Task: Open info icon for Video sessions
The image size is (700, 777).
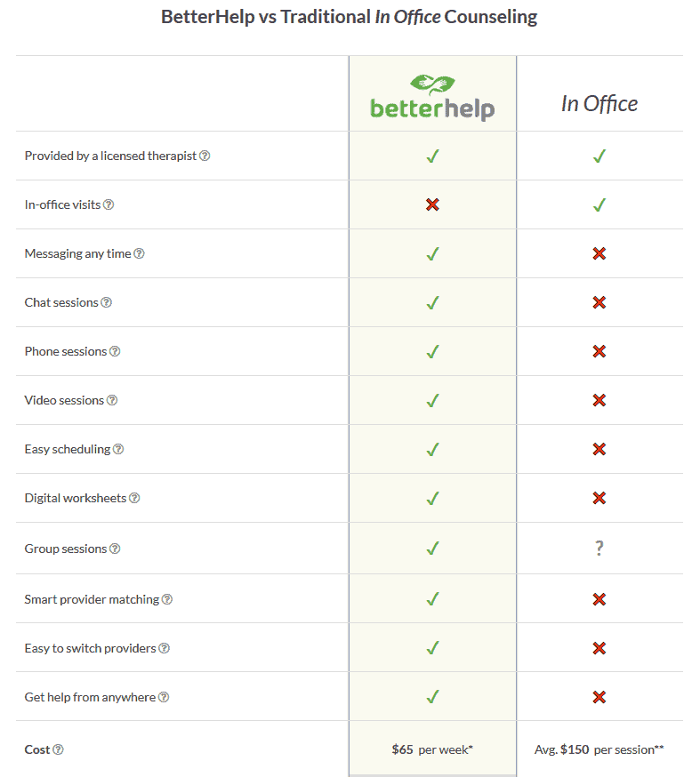Action: [x=112, y=400]
